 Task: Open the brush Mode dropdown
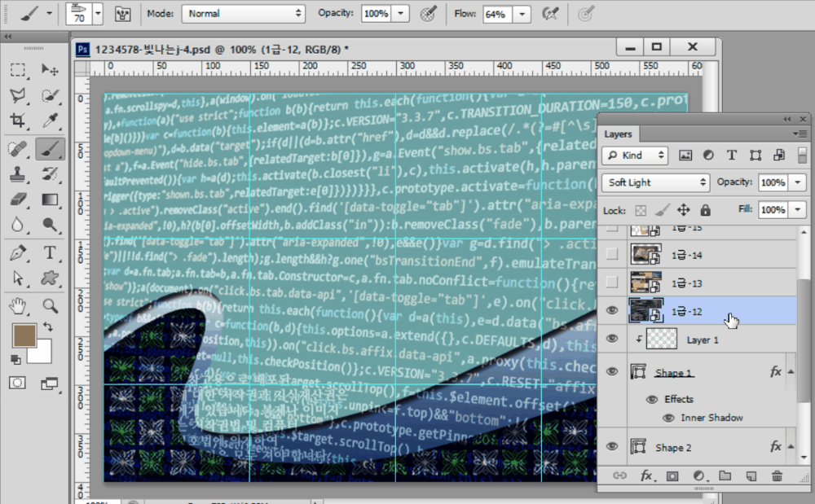243,14
